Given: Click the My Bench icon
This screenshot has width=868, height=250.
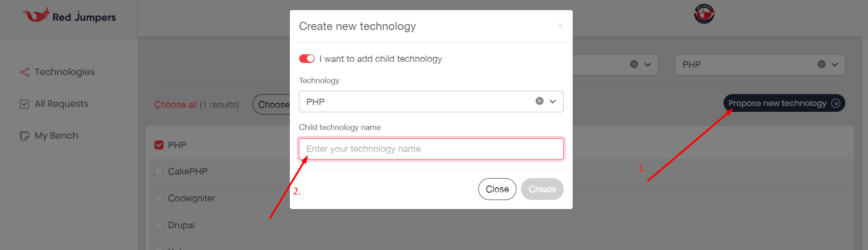Looking at the screenshot, I should [25, 136].
